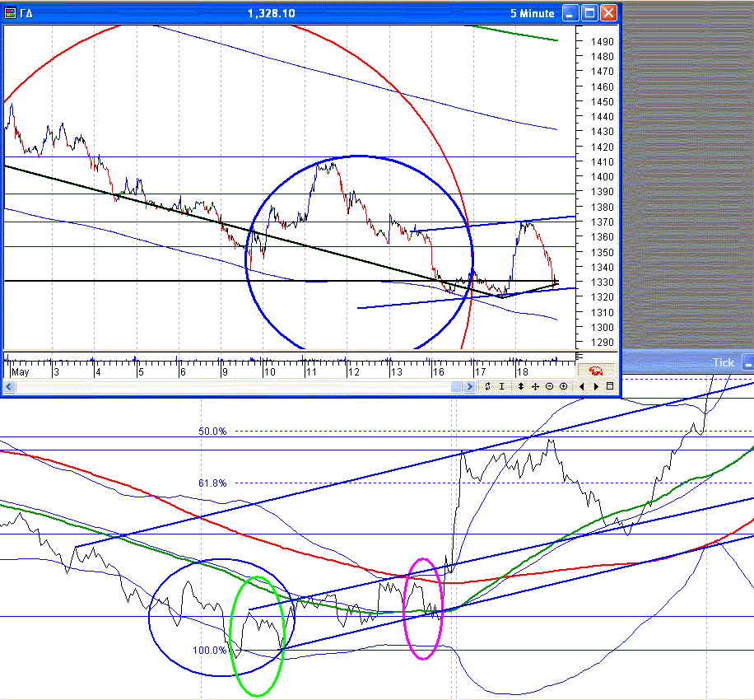Screen dimensions: 754x700
Task: Select the text cursor I-beam tool
Action: tap(501, 386)
